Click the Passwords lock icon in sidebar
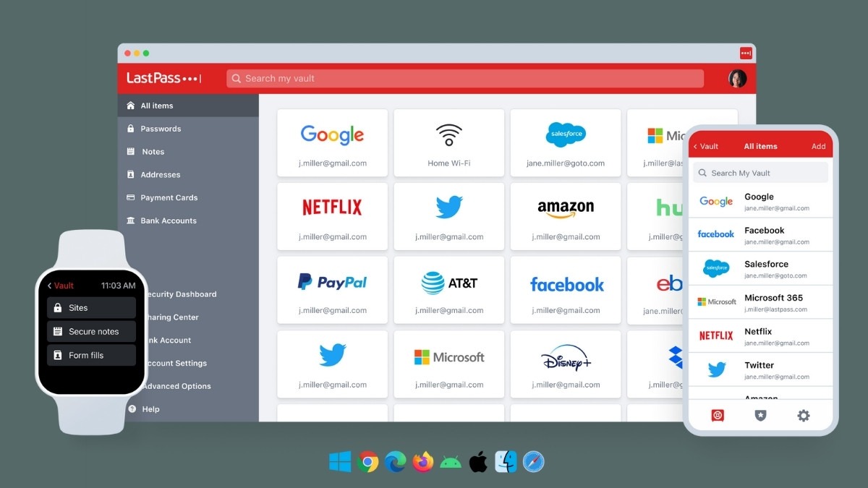 [x=131, y=129]
